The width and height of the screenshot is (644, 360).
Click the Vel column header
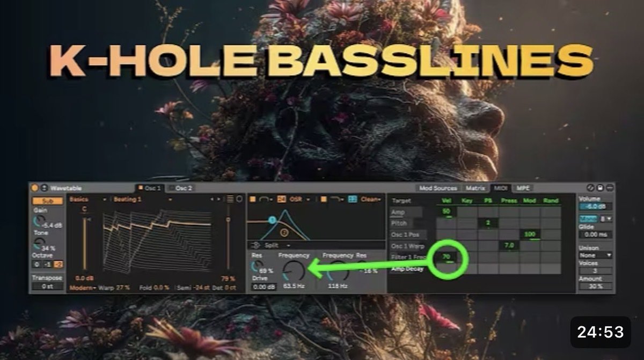pos(447,201)
